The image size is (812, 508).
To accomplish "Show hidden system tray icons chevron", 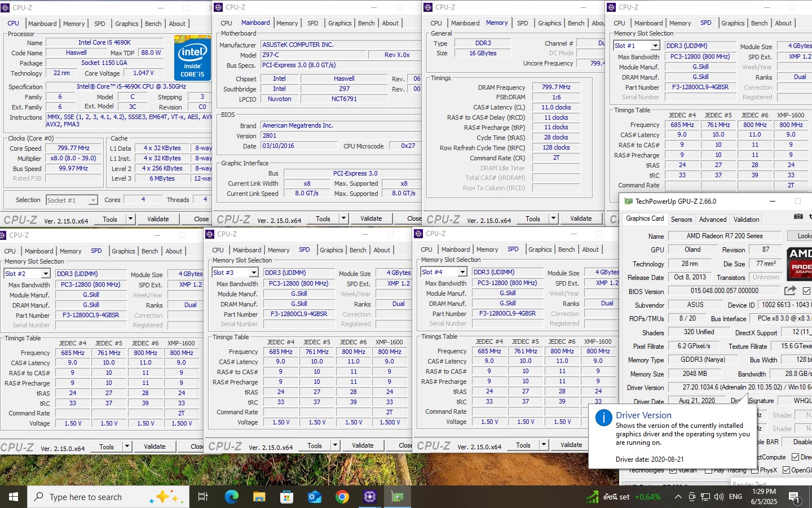I will click(678, 497).
